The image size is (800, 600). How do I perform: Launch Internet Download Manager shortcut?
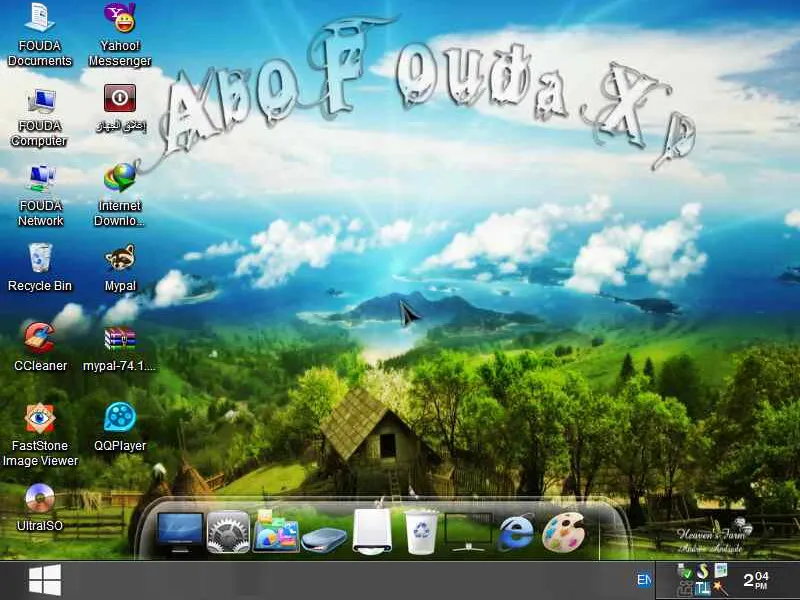(x=120, y=196)
